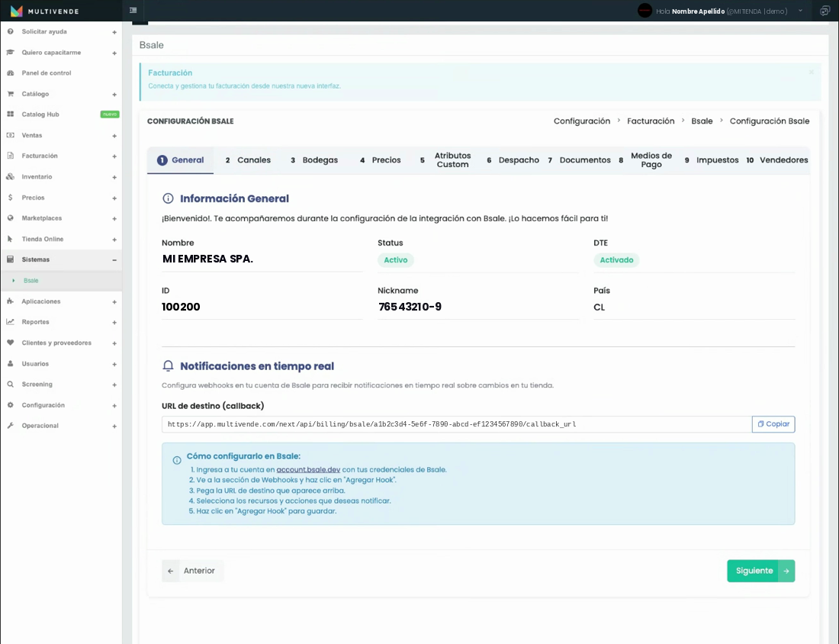
Task: Open the Medios de Pago tab
Action: tap(645, 160)
